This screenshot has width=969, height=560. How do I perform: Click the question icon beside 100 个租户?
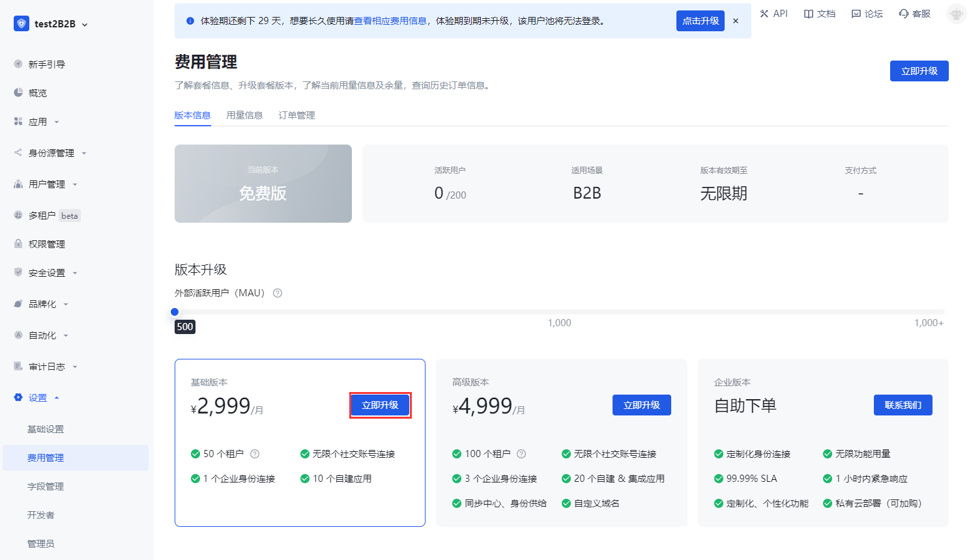[x=521, y=454]
